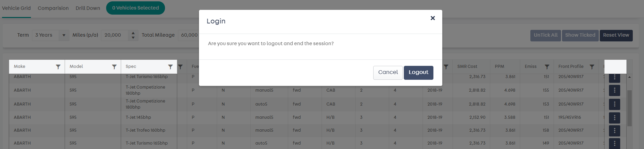Confirm by clicking the Logout button
Image resolution: width=644 pixels, height=149 pixels.
[418, 73]
